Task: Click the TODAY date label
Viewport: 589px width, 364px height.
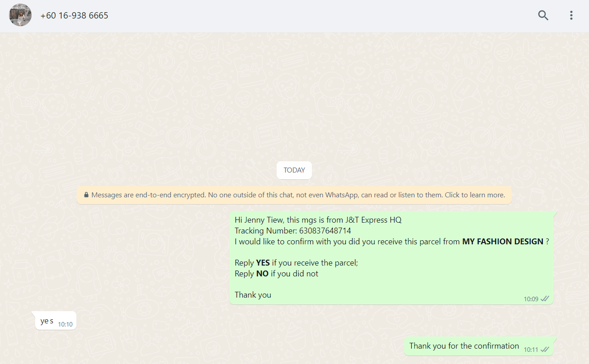Action: (x=294, y=170)
